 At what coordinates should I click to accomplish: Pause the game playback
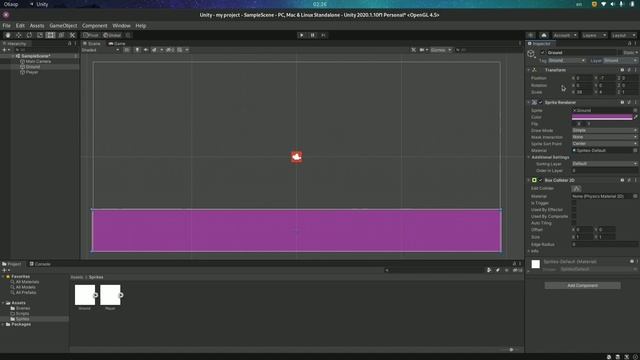point(313,35)
